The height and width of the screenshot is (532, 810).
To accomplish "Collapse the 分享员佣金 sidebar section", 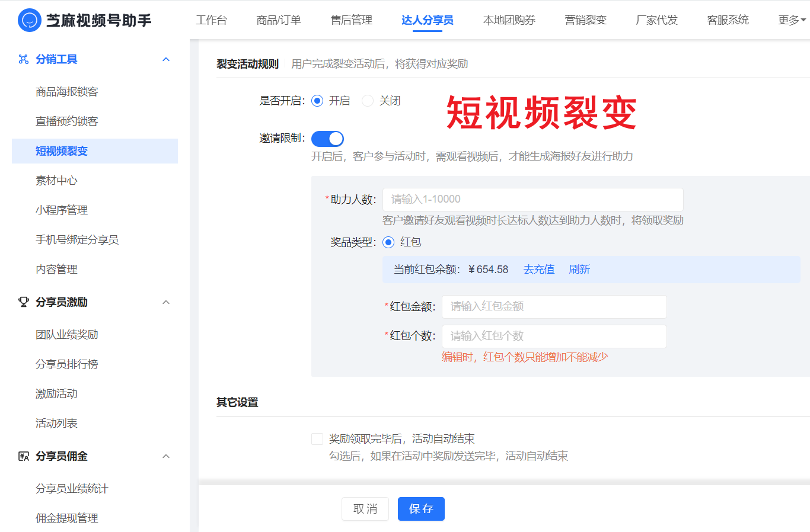I will pos(166,456).
